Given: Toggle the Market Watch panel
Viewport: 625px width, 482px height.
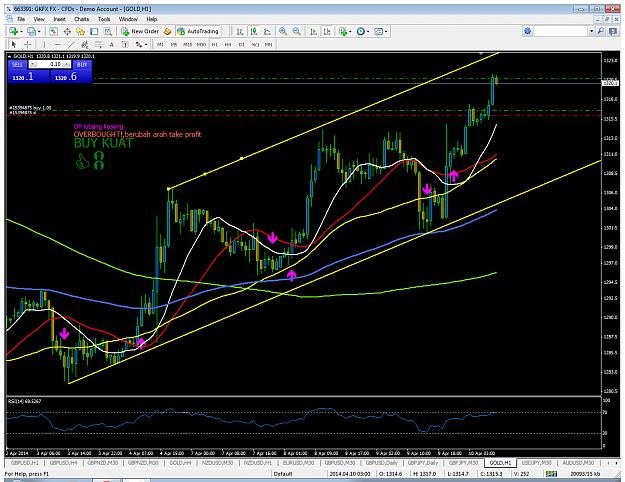Looking at the screenshot, I should tap(53, 31).
